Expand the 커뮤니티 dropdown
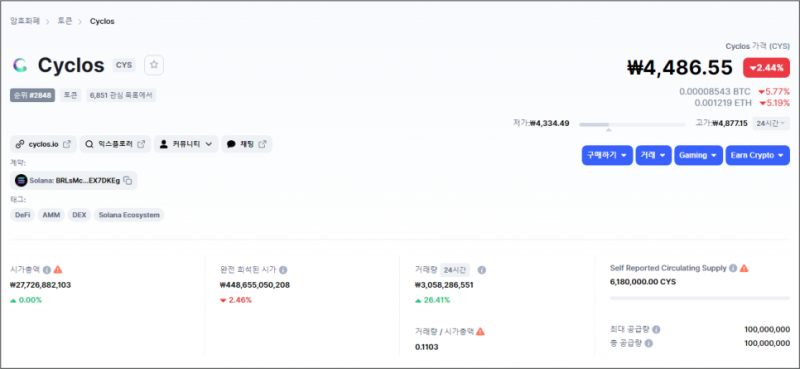This screenshot has height=369, width=800. [x=186, y=144]
